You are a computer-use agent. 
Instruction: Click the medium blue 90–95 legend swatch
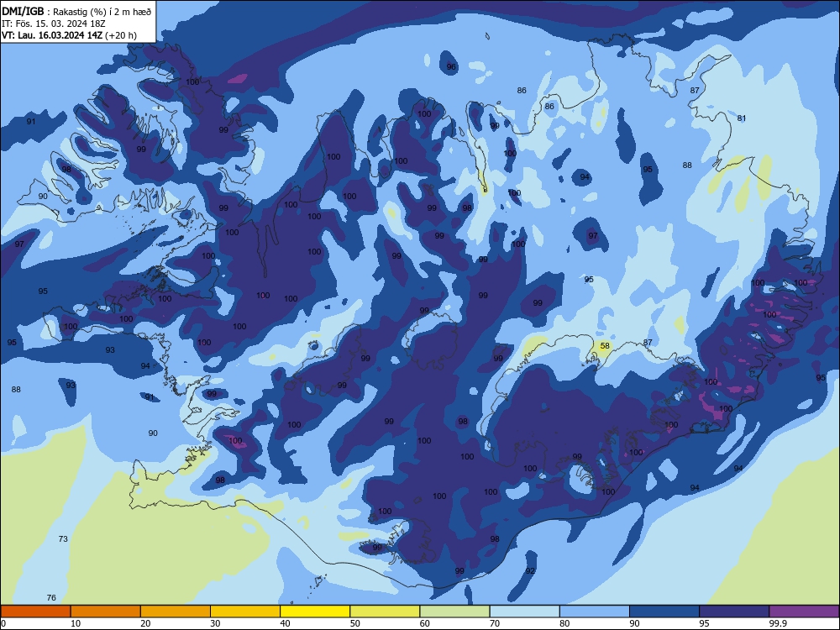pyautogui.click(x=664, y=612)
